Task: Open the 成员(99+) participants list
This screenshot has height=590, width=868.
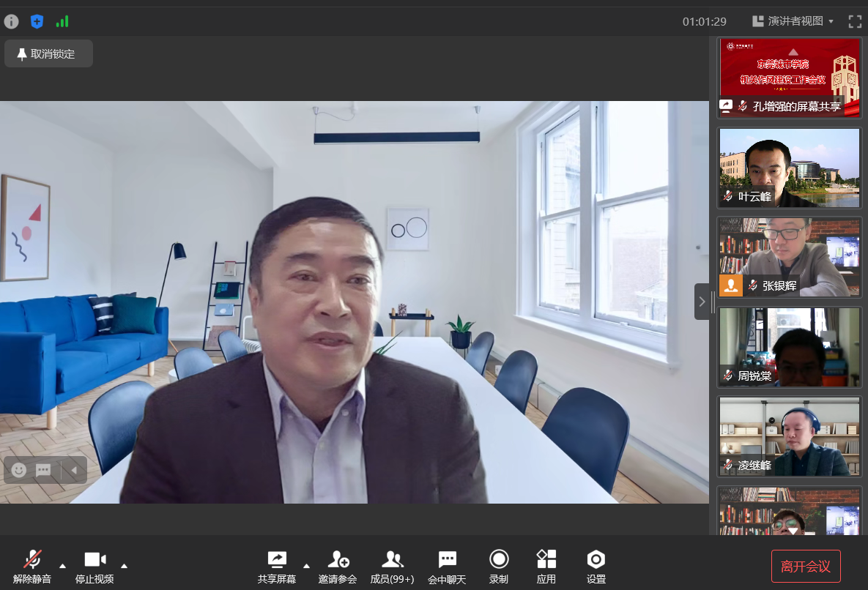Action: coord(392,566)
